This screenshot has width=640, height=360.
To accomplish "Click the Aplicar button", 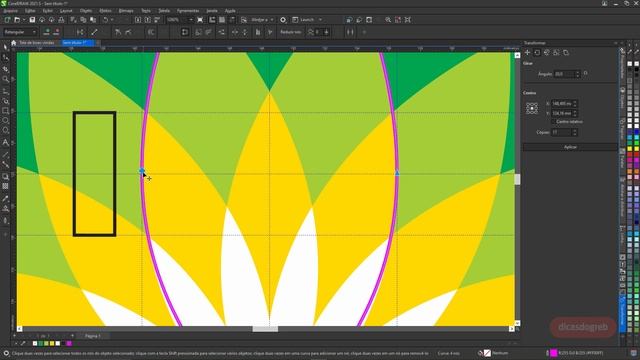I will 570,147.
